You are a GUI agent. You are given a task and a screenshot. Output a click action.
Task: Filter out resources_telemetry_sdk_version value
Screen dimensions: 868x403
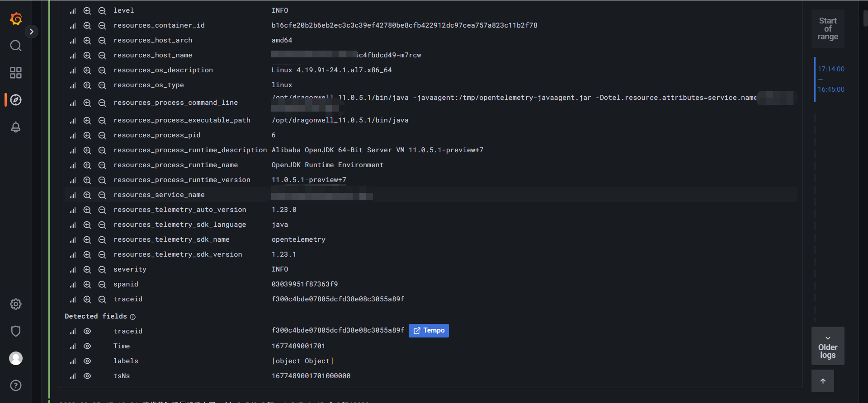(x=102, y=254)
